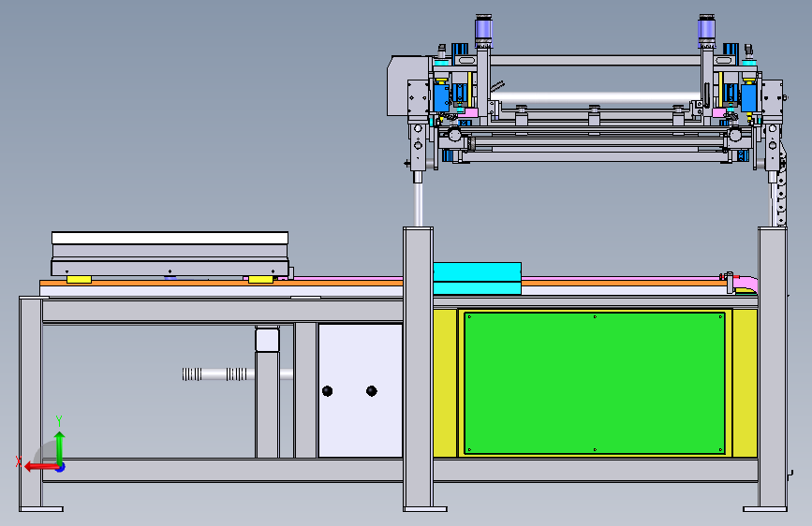Click the red X axis arrow of the triad
This screenshot has height=526, width=812.
coord(40,467)
